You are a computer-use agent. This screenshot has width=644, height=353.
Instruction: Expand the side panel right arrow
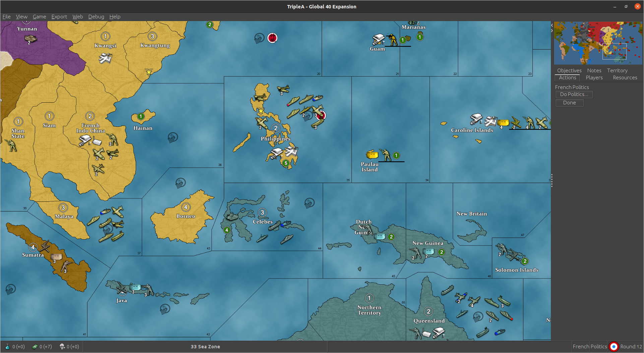coord(552,30)
